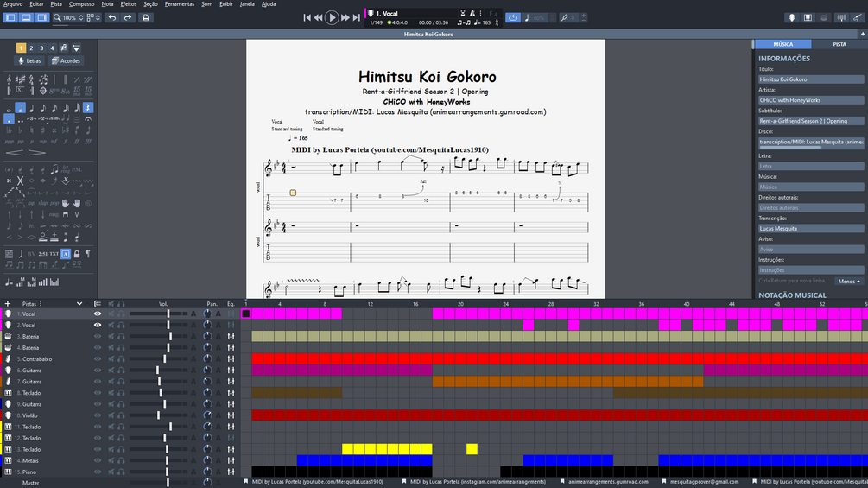Open the Ferramentas menu
Screen dimensions: 868x488
tap(180, 3)
